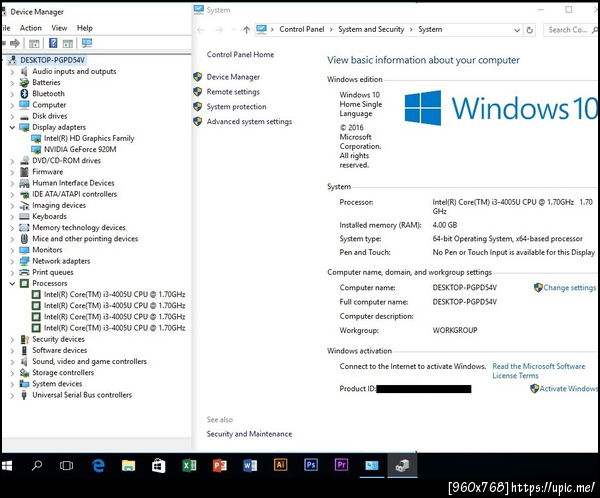Open Task View from taskbar
The image size is (600, 498).
67,465
